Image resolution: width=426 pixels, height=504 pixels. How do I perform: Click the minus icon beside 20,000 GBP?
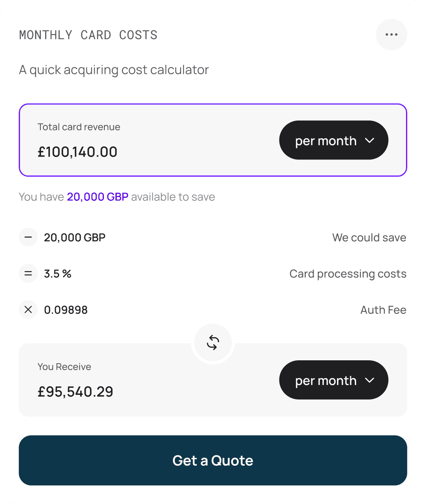tap(28, 237)
